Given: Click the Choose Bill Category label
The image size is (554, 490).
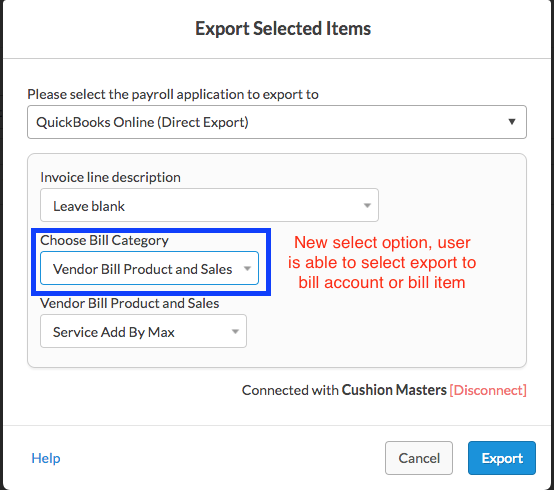Looking at the screenshot, I should (x=104, y=241).
